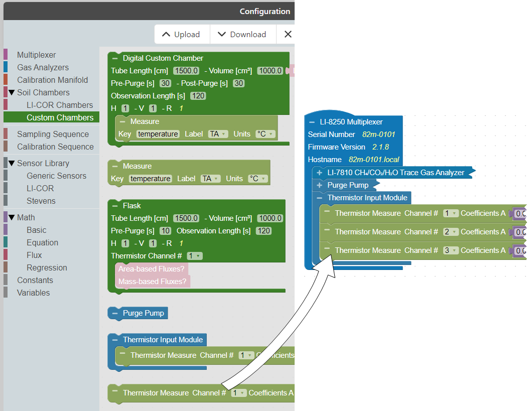The width and height of the screenshot is (532, 411).
Task: Collapse the flyout Thermistor Input Module block
Action: pos(115,340)
